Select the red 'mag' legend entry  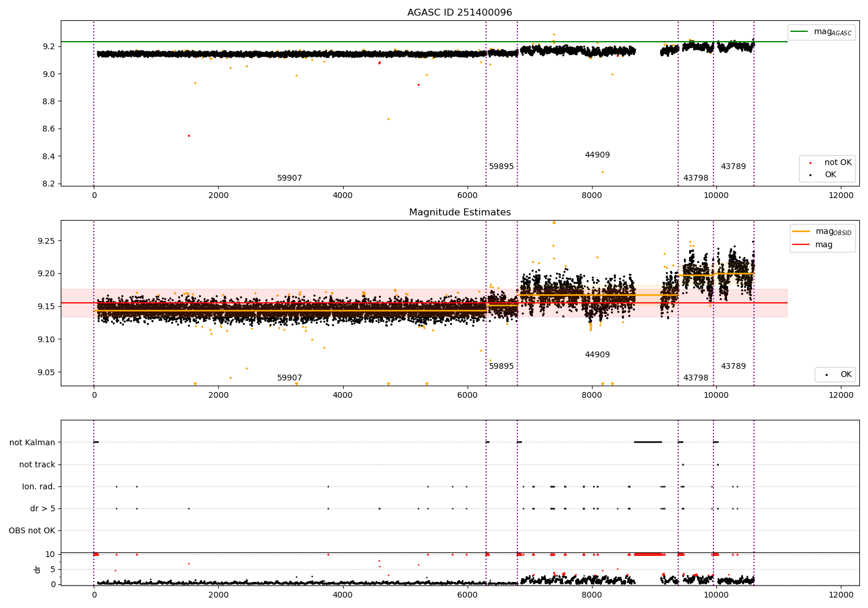(812, 245)
